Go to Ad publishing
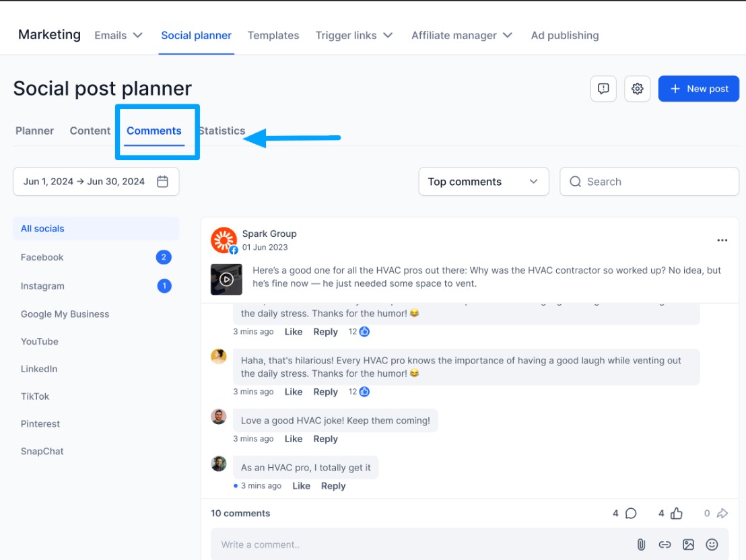 tap(565, 35)
